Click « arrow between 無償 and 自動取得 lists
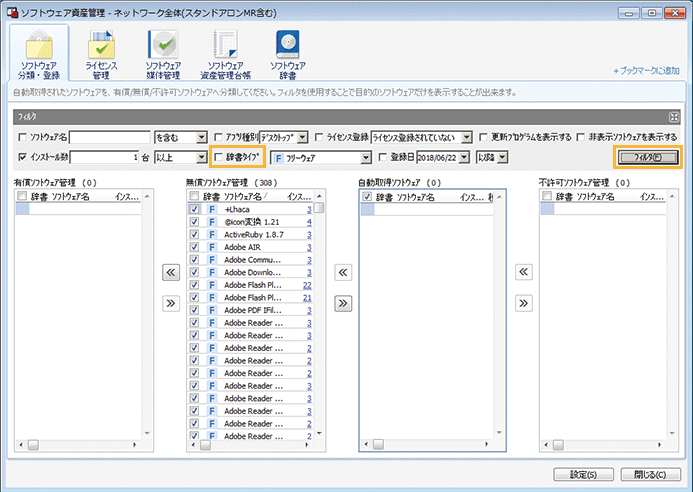The image size is (693, 492). [343, 272]
